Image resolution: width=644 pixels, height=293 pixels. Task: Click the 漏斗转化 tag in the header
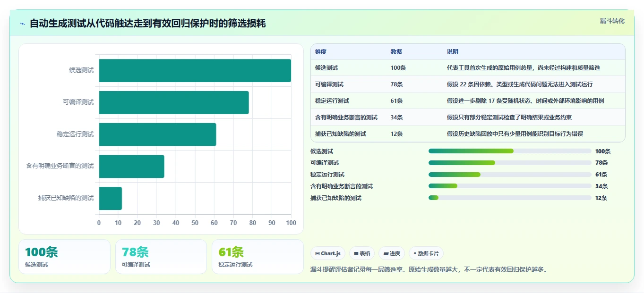click(x=612, y=21)
